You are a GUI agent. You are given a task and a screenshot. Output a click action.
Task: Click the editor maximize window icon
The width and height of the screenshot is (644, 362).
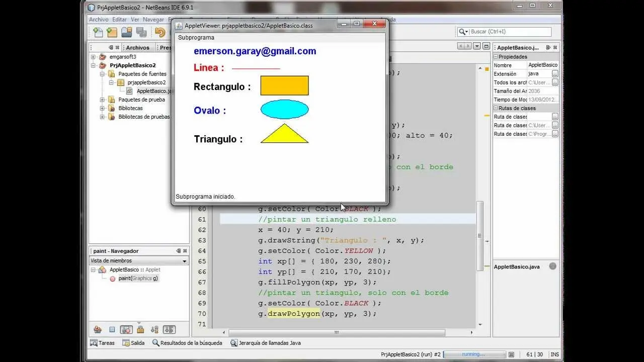click(x=486, y=46)
